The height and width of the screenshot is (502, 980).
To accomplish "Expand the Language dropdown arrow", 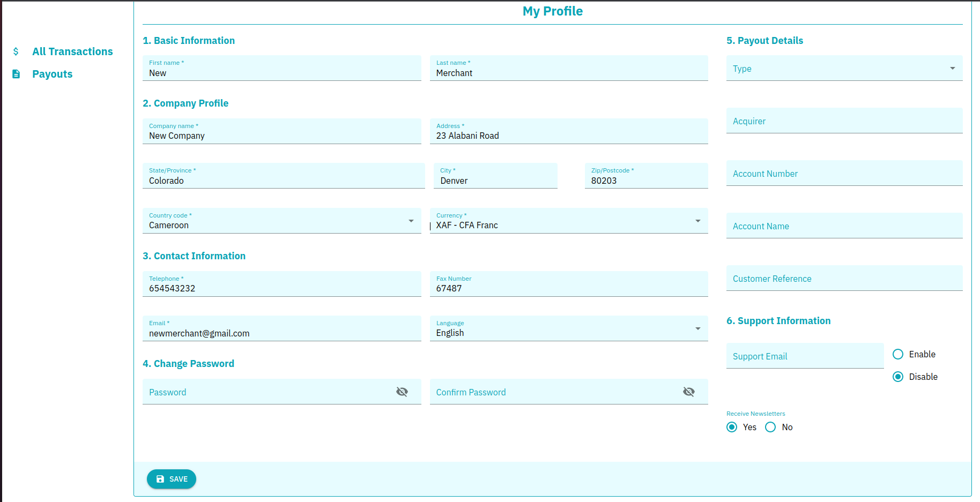I will (x=698, y=328).
